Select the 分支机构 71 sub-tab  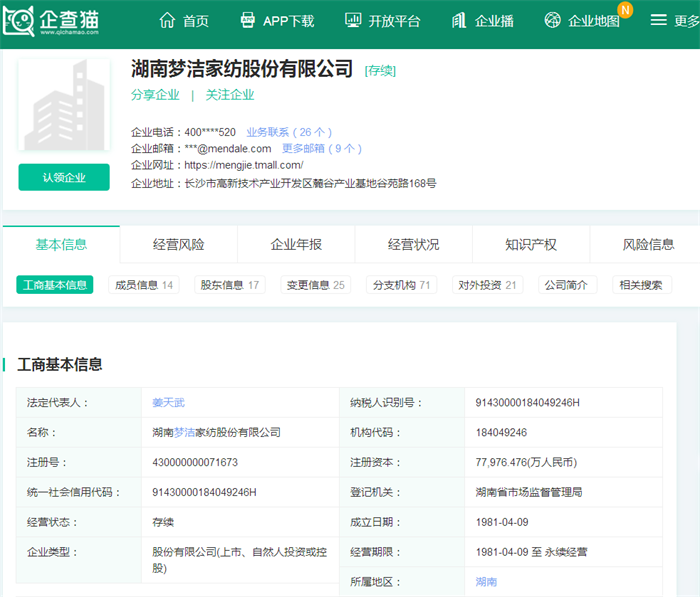(x=401, y=285)
